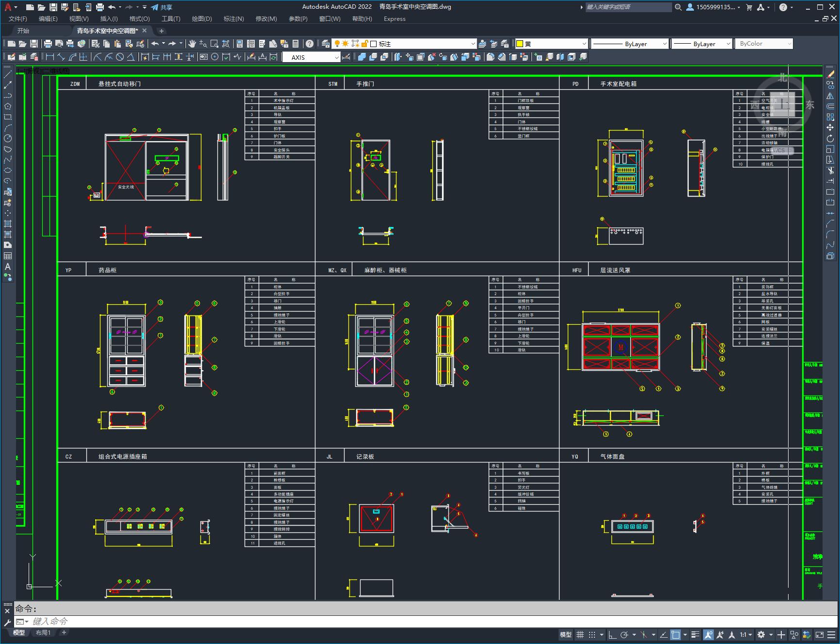Click the Quick Calculator icon

(x=296, y=44)
